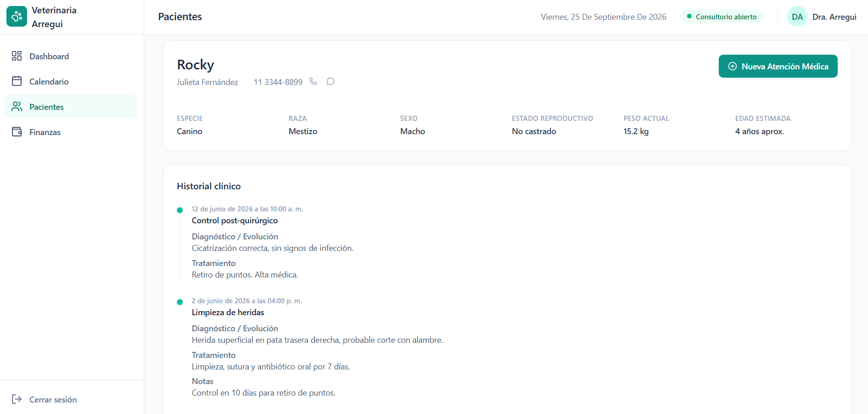Select Pacientes in the sidebar
Viewport: 868px width, 414px height.
tap(70, 107)
